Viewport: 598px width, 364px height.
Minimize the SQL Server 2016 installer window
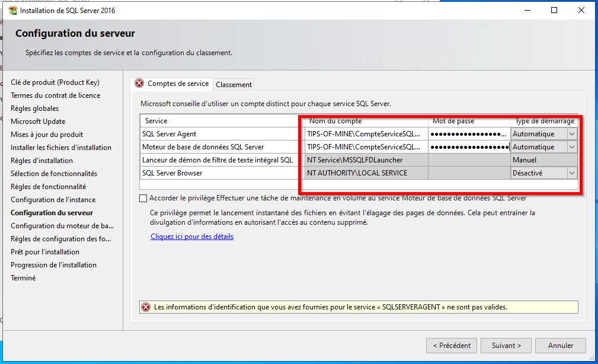pos(527,10)
